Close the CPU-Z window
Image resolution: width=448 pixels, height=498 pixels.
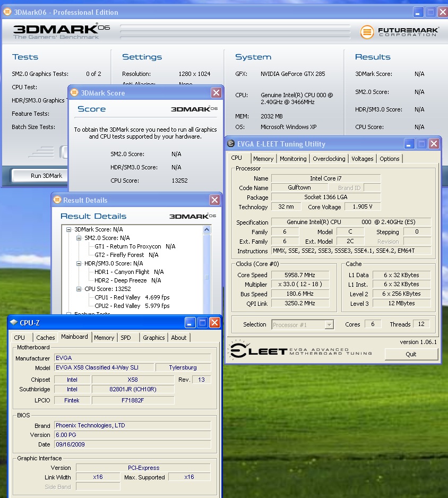coord(215,323)
